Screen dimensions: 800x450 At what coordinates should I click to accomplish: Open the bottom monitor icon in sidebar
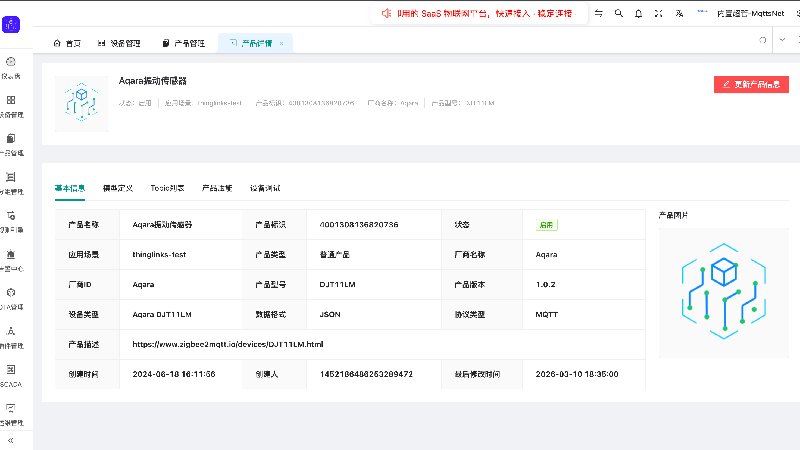coord(11,408)
